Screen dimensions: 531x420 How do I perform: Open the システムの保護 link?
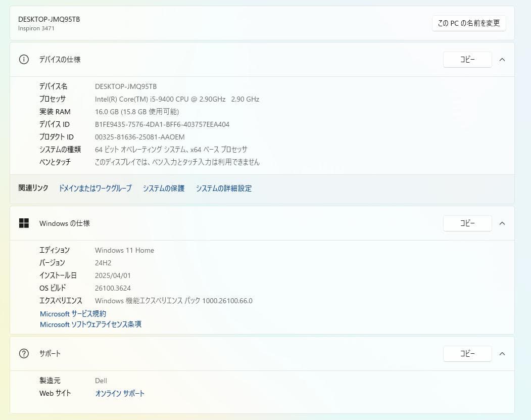point(163,188)
